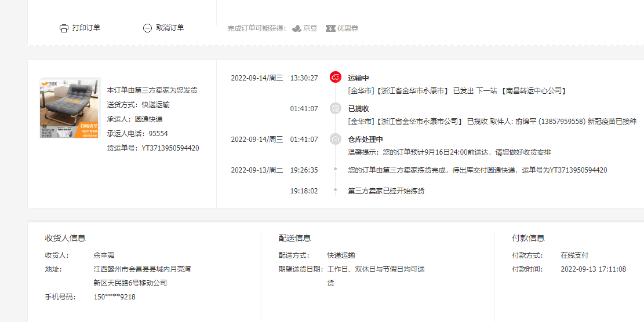Click the address line 新区天民路6号移动公司
644x322 pixels.
pyautogui.click(x=130, y=283)
